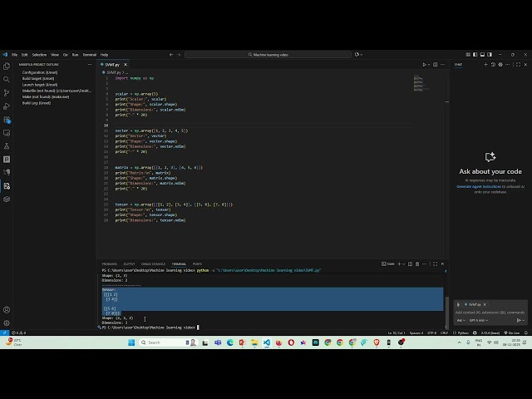The height and width of the screenshot is (399, 532).
Task: Open run button dropdown arrow
Action: [429, 65]
